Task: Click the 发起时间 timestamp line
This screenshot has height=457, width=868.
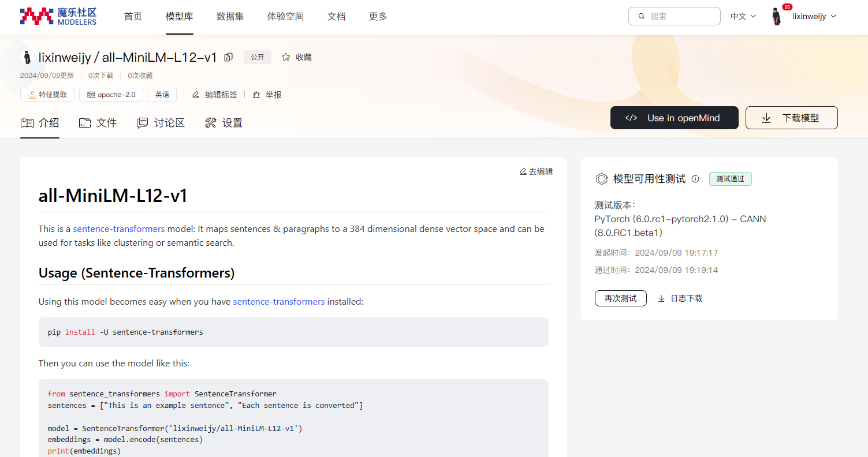Action: [x=657, y=253]
